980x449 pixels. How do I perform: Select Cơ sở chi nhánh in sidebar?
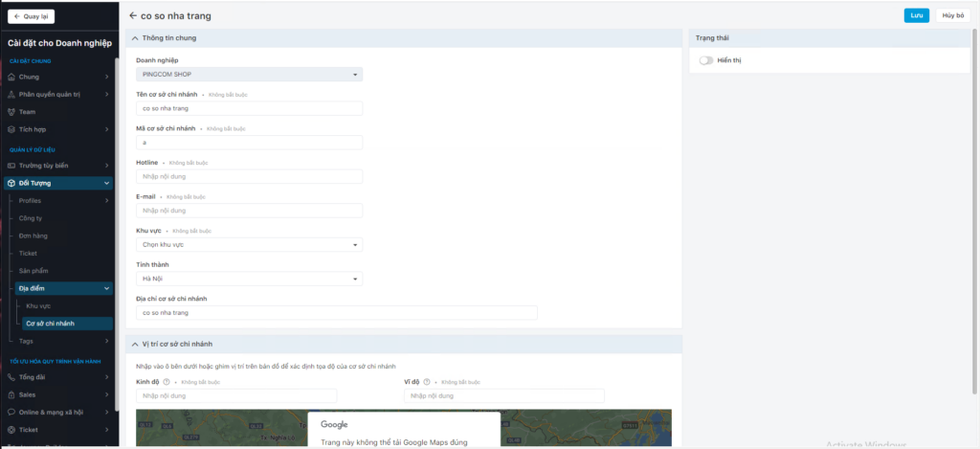point(68,324)
